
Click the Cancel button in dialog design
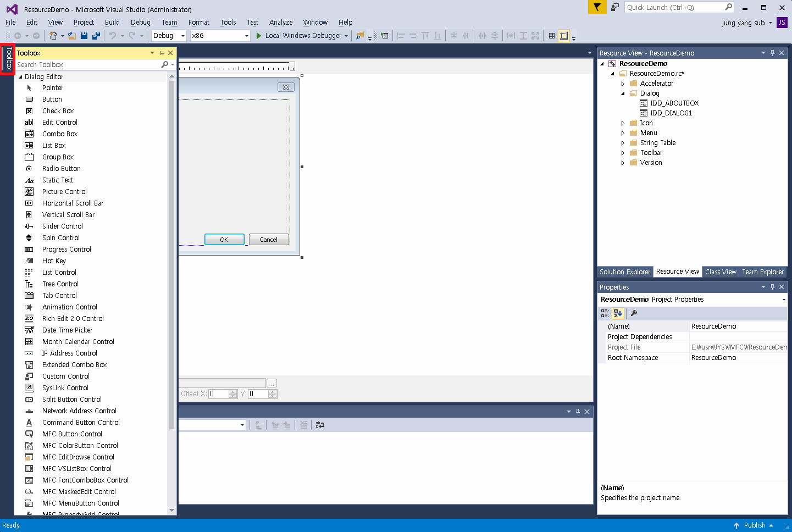pyautogui.click(x=269, y=240)
